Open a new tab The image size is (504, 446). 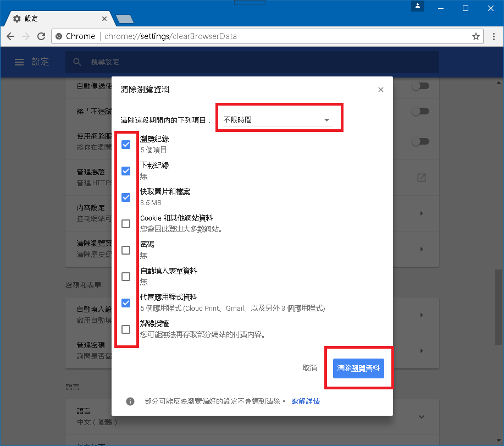[125, 19]
